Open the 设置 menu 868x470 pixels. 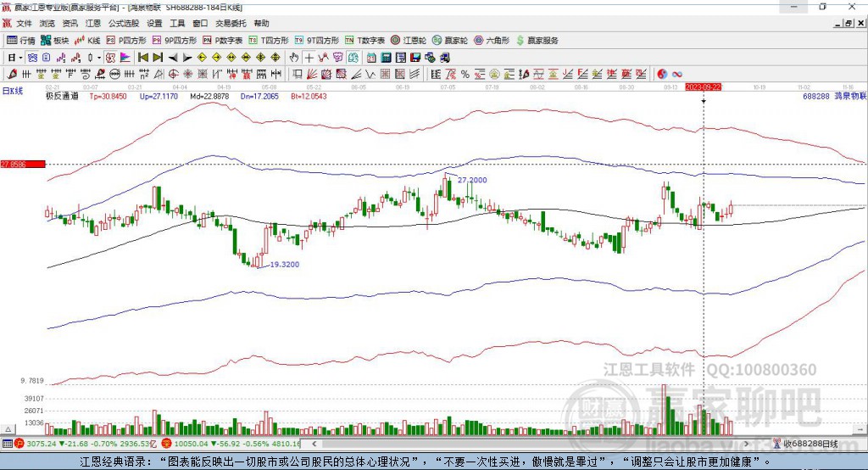pyautogui.click(x=154, y=23)
